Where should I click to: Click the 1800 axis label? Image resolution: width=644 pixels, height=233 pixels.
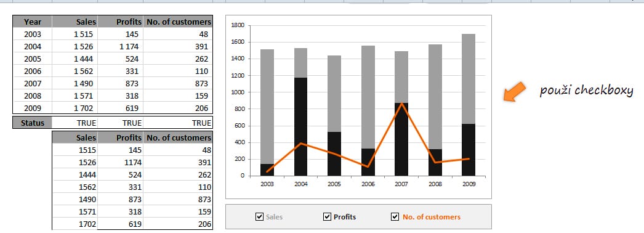(238, 25)
